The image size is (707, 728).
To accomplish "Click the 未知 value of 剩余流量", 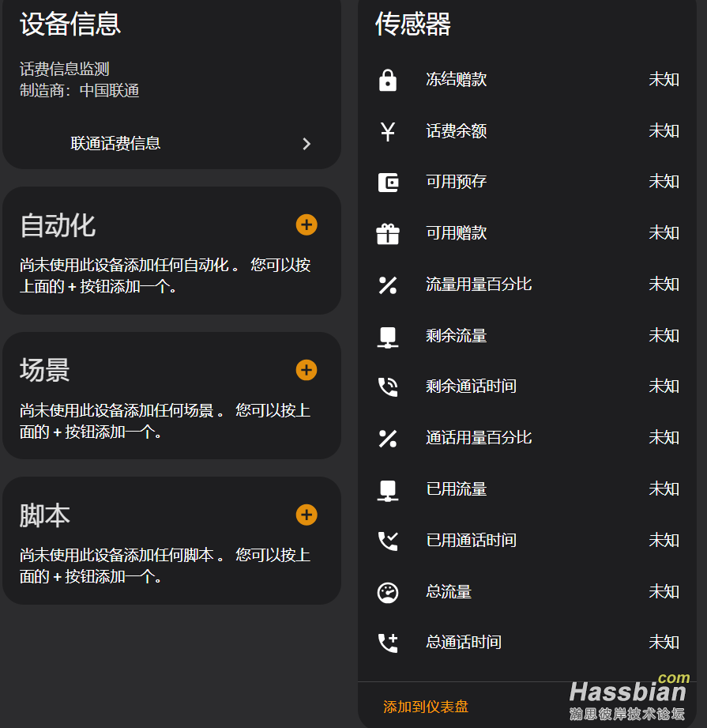I will (664, 336).
